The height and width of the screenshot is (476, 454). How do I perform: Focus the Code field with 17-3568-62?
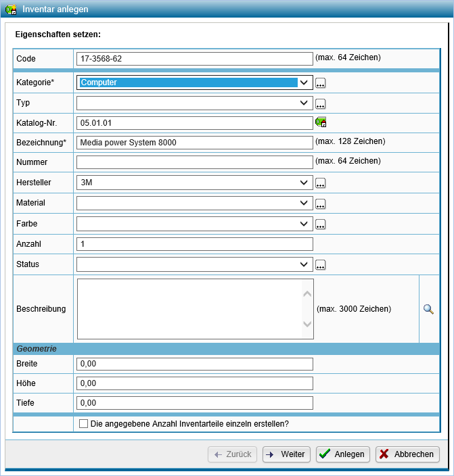pyautogui.click(x=194, y=59)
